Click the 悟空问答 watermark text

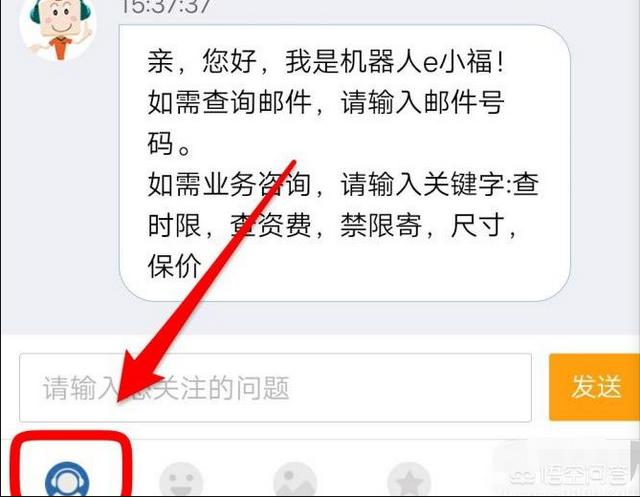(584, 475)
